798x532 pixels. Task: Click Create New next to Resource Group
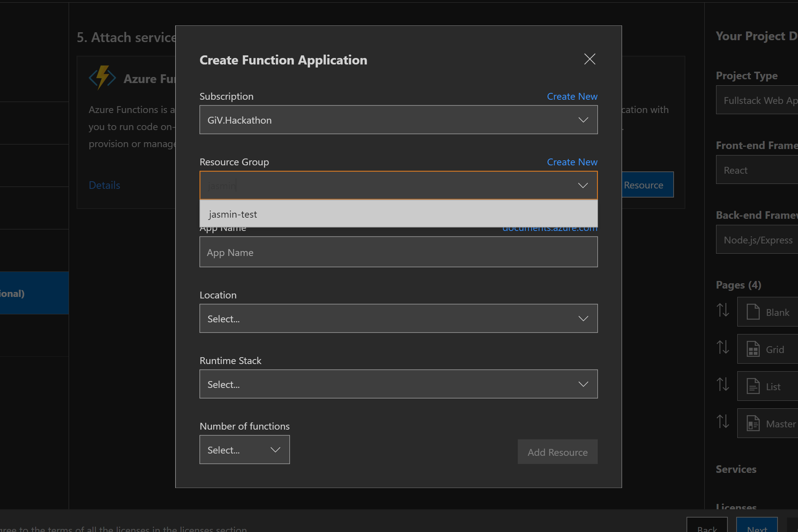point(572,162)
